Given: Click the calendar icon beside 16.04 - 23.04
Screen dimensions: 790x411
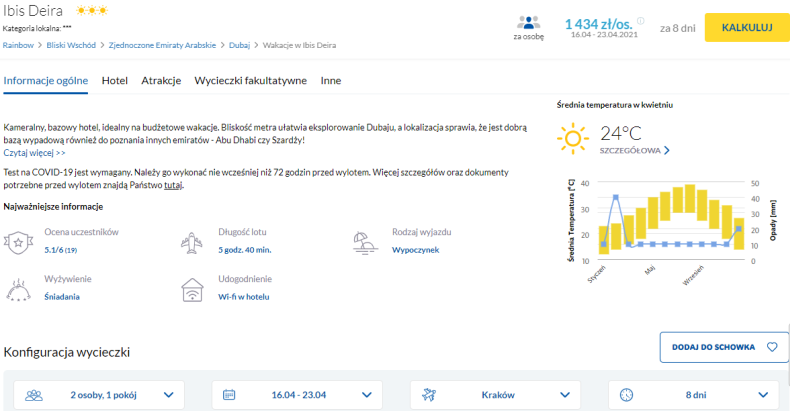Looking at the screenshot, I should (x=229, y=395).
